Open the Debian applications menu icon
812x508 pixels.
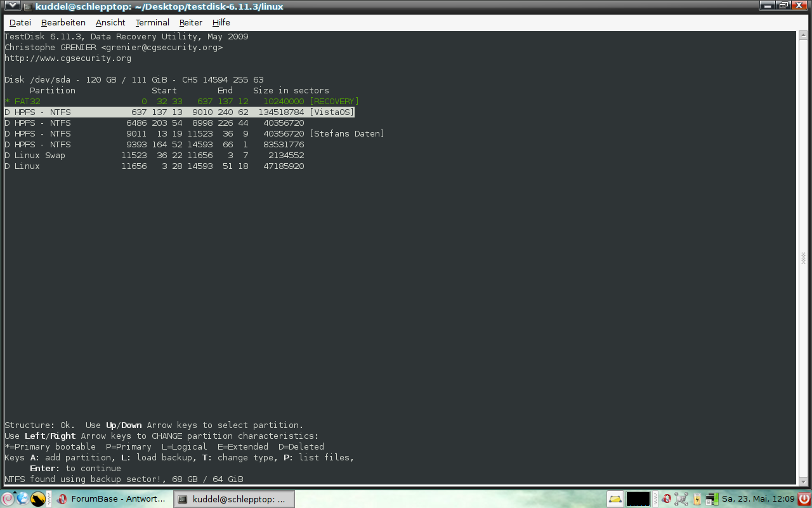point(8,499)
